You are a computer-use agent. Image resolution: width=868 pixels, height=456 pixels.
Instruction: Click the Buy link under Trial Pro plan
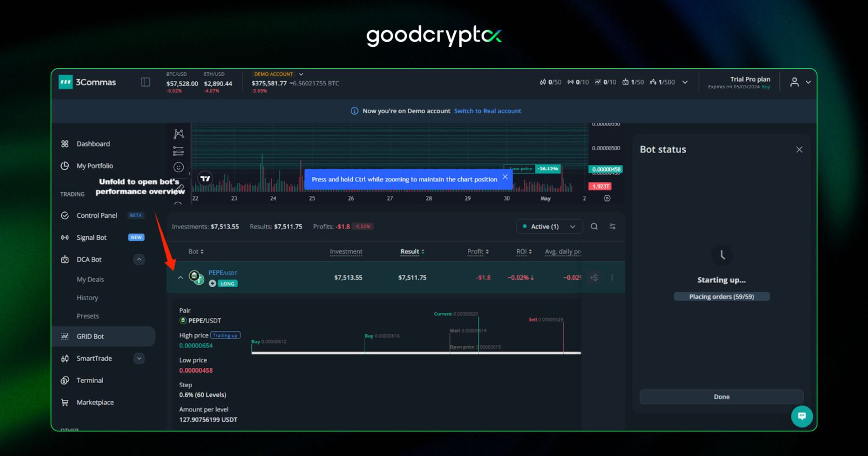(766, 87)
